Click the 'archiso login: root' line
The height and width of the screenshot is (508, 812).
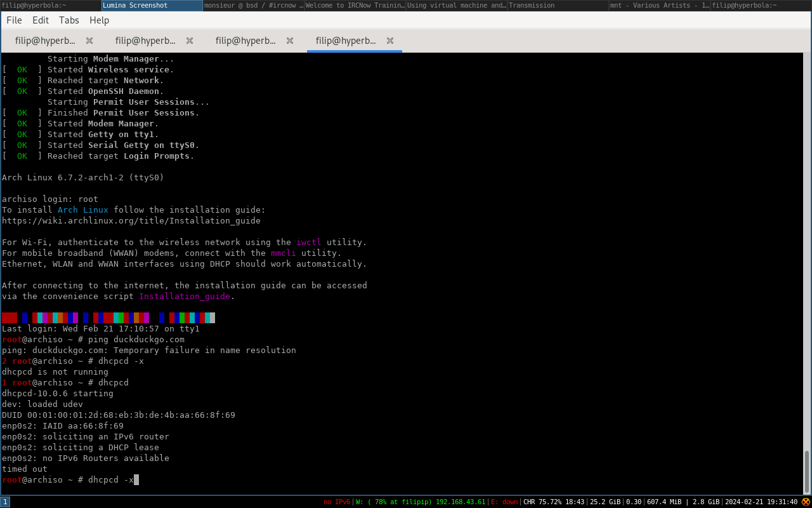tap(50, 199)
